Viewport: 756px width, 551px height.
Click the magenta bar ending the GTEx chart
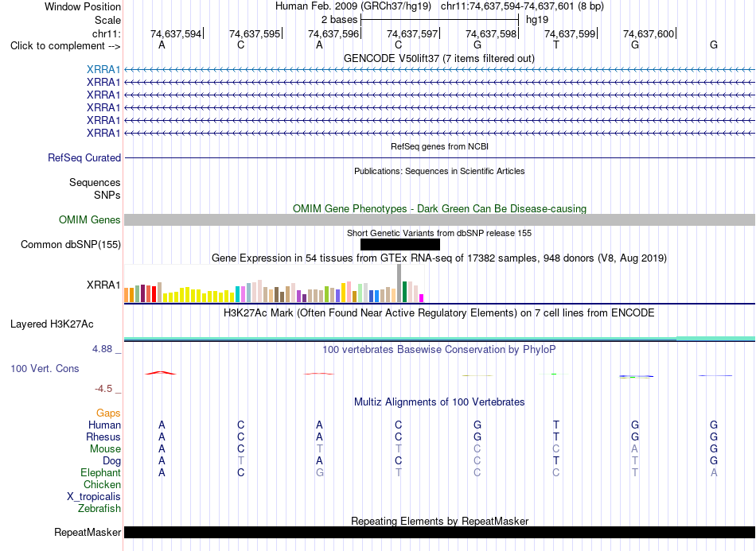coord(422,298)
